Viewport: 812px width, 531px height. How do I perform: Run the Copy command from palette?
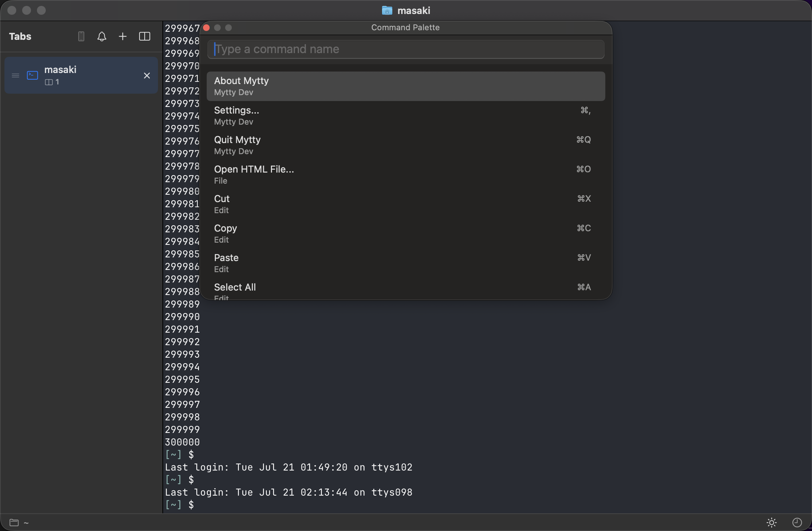point(406,234)
